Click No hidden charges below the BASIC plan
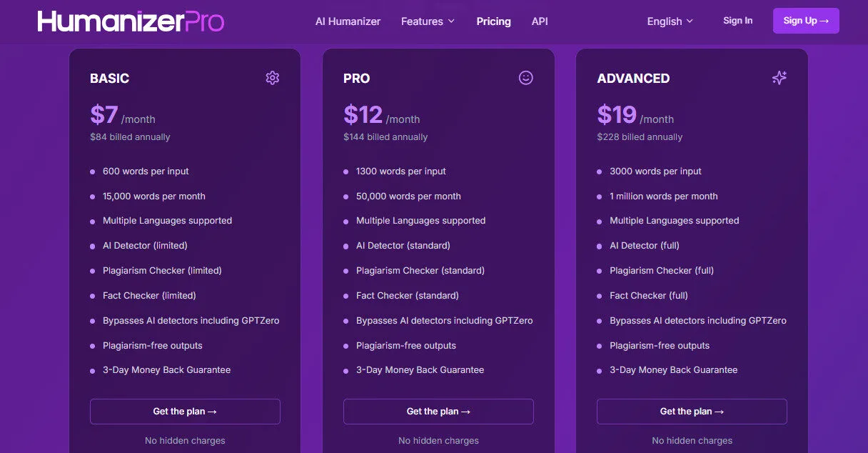 (x=185, y=440)
